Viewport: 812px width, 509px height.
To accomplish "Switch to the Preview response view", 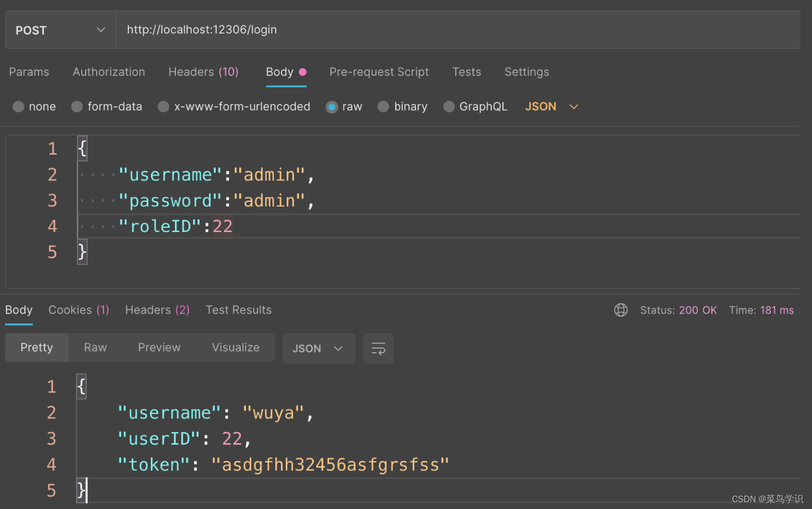I will pyautogui.click(x=159, y=348).
